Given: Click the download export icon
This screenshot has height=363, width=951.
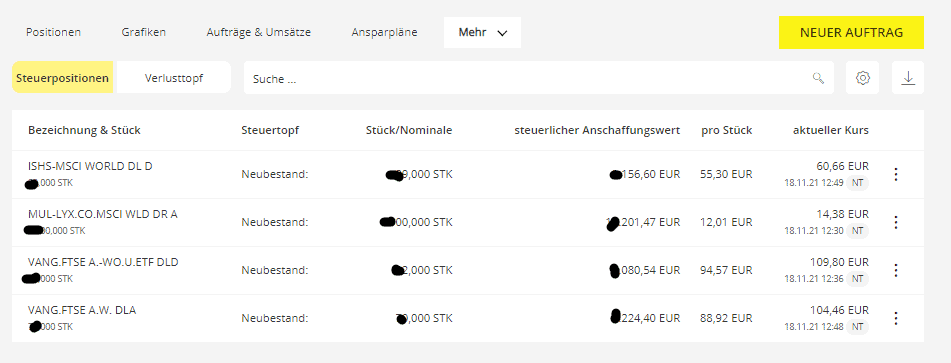Looking at the screenshot, I should [x=908, y=78].
